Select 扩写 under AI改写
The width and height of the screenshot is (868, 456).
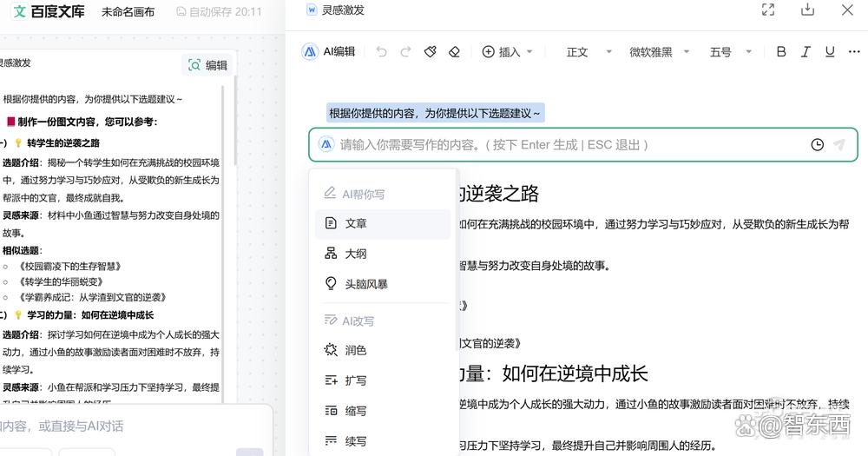(383, 380)
